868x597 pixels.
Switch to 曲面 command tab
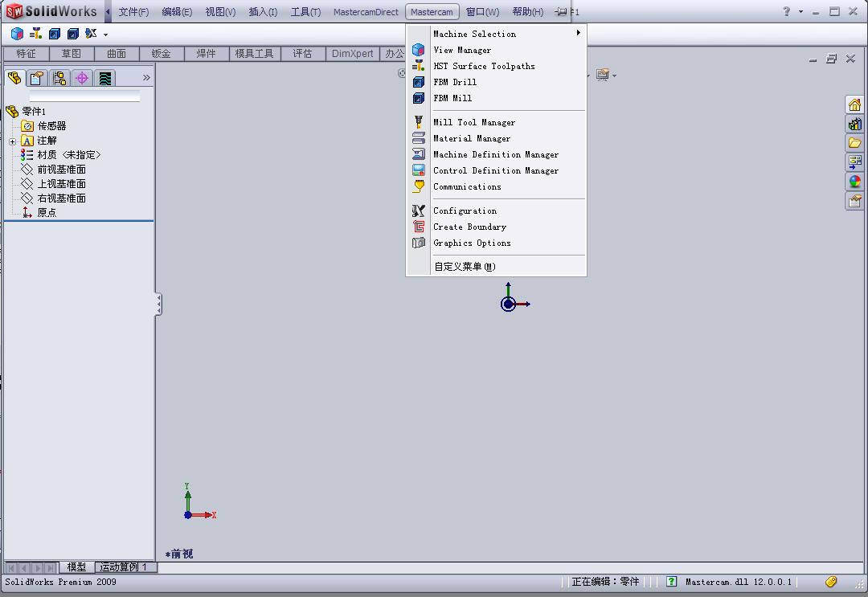point(117,54)
